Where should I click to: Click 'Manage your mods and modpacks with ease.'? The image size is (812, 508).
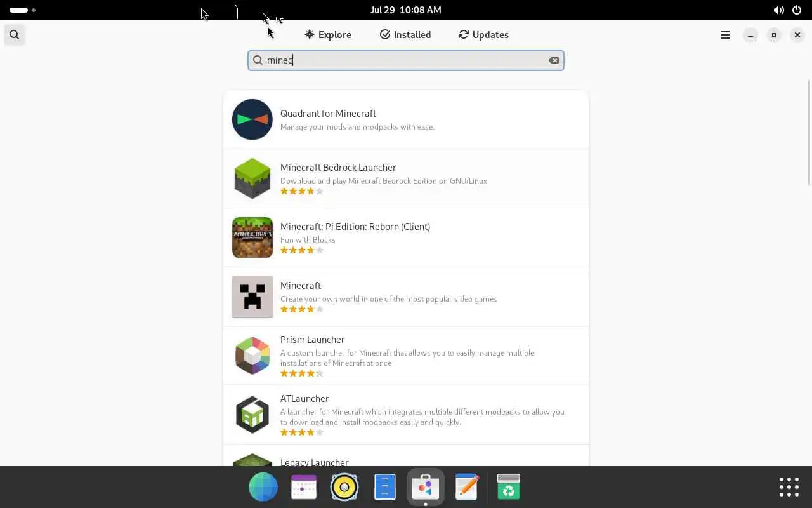(x=357, y=127)
